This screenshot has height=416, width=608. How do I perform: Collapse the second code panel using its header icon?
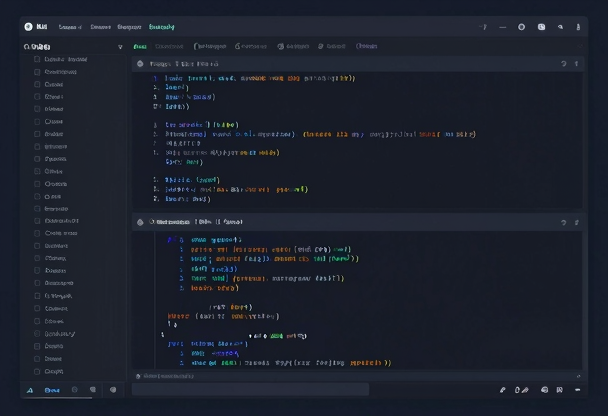(140, 222)
